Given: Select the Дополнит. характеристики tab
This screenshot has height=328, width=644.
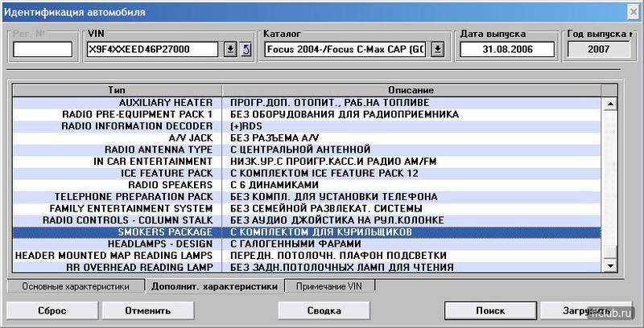Looking at the screenshot, I should pyautogui.click(x=214, y=286).
